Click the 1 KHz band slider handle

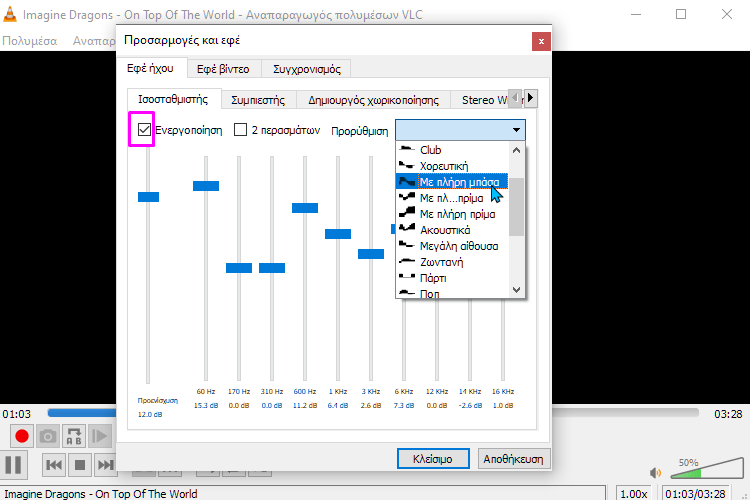pos(338,234)
